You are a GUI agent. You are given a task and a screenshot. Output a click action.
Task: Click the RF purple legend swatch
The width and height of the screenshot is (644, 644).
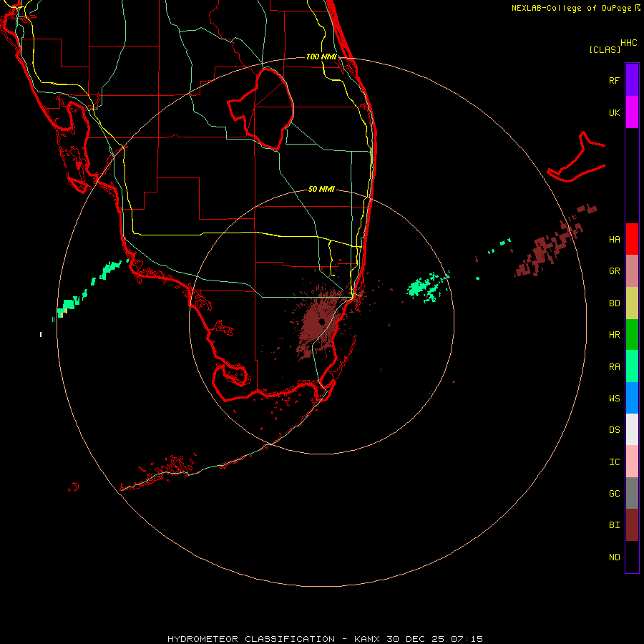coord(632,79)
